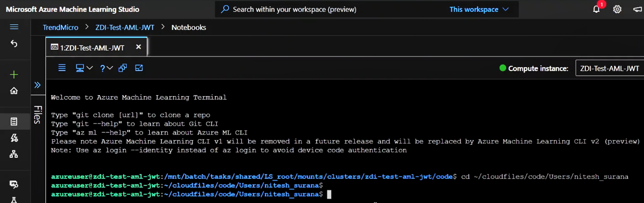Open the This workspace scope dropdown

(479, 9)
